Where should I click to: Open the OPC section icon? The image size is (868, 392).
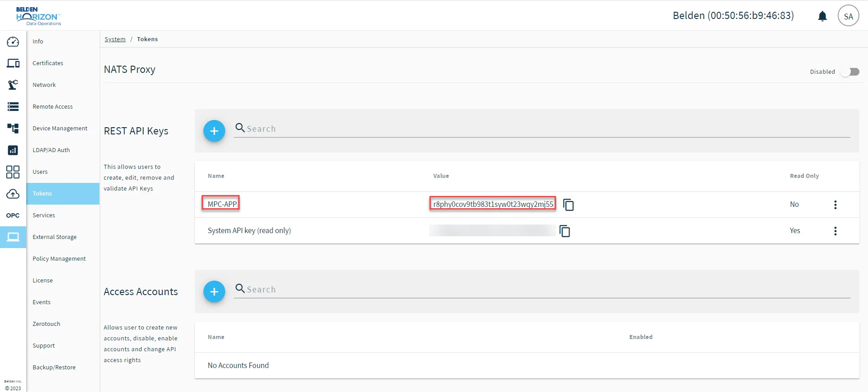tap(13, 215)
